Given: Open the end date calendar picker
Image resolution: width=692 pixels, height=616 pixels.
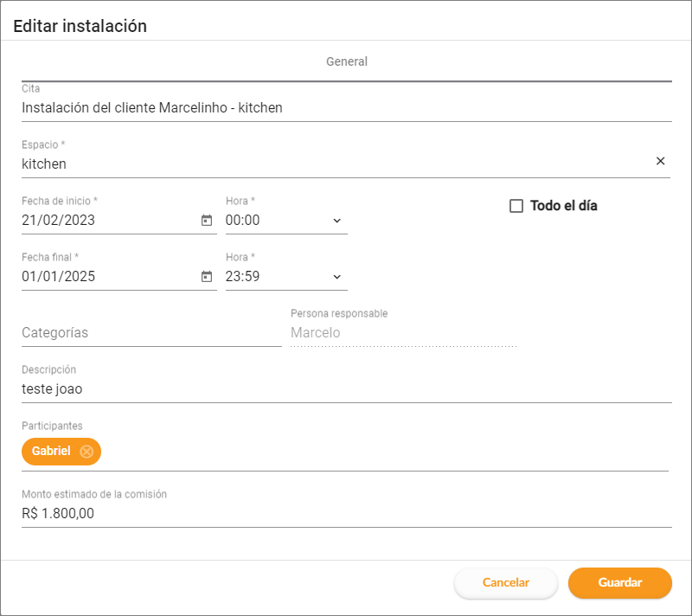Looking at the screenshot, I should 207,277.
